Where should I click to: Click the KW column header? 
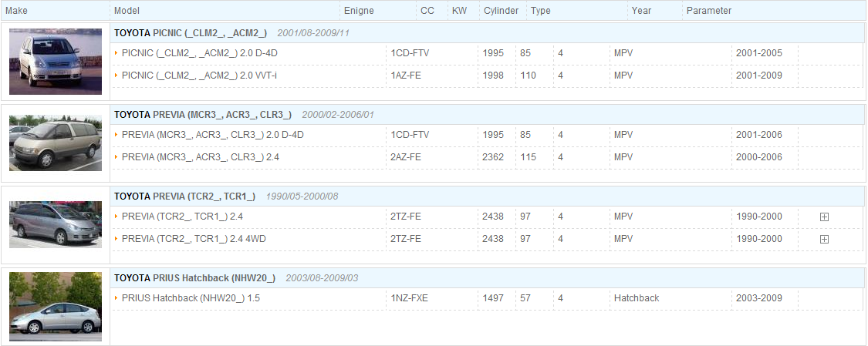tap(460, 11)
